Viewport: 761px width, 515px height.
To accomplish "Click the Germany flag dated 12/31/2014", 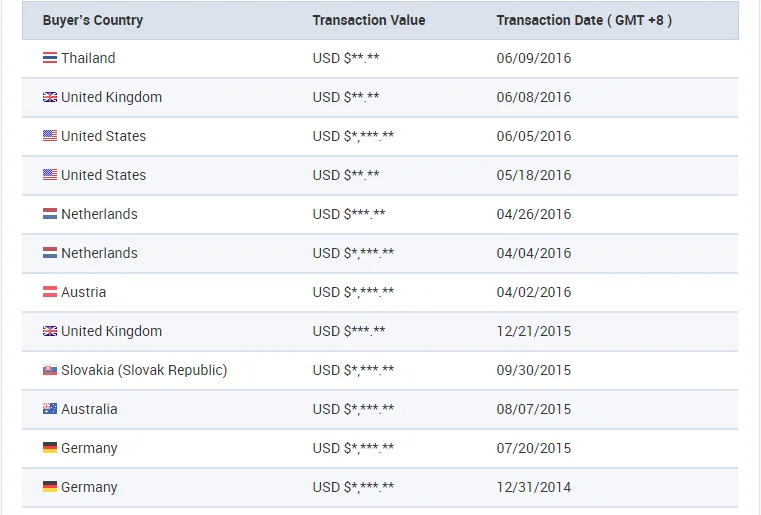I will tap(50, 487).
